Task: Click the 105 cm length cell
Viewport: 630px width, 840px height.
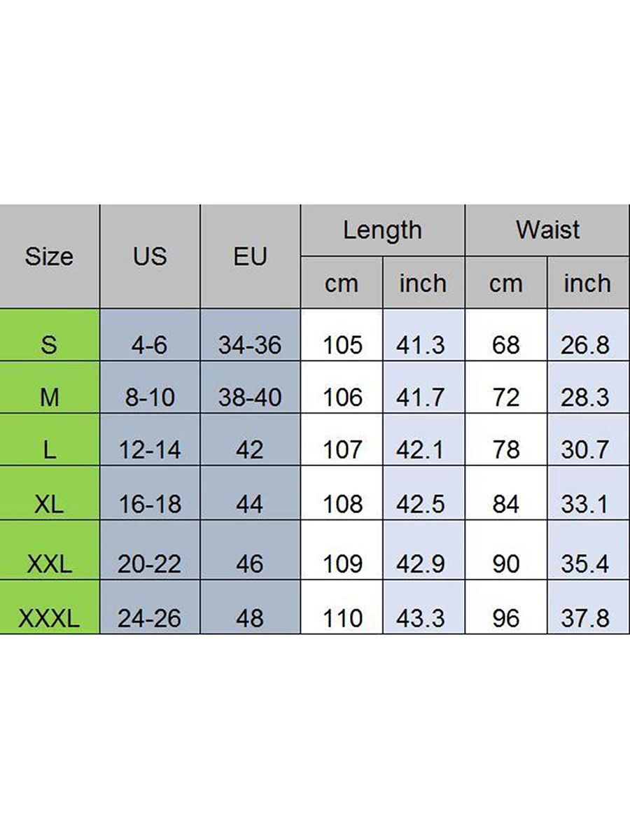Action: pyautogui.click(x=342, y=344)
